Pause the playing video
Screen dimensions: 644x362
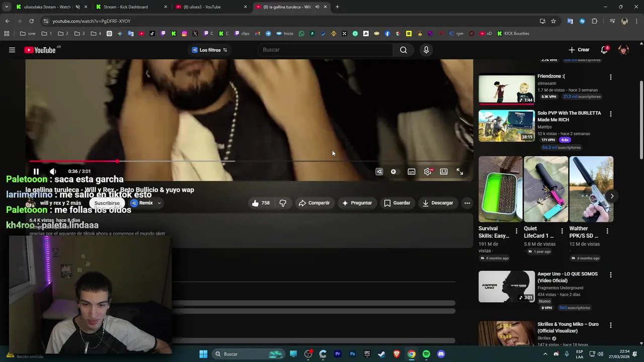[36, 171]
